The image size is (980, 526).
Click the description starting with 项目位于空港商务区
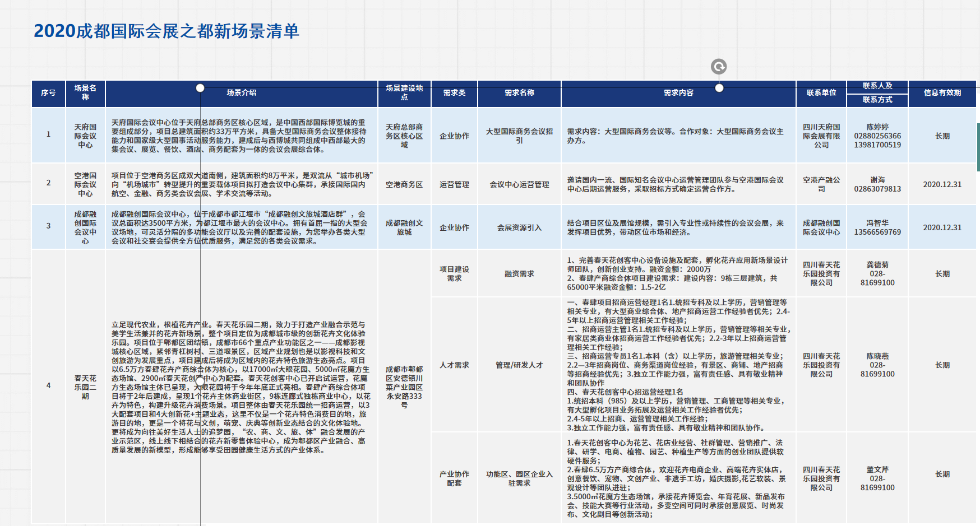(x=242, y=184)
